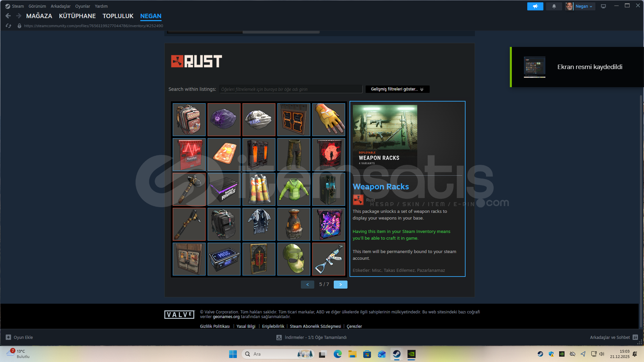Click the Steam announcements megaphone icon
Screen dimensions: 644x362
tap(535, 6)
